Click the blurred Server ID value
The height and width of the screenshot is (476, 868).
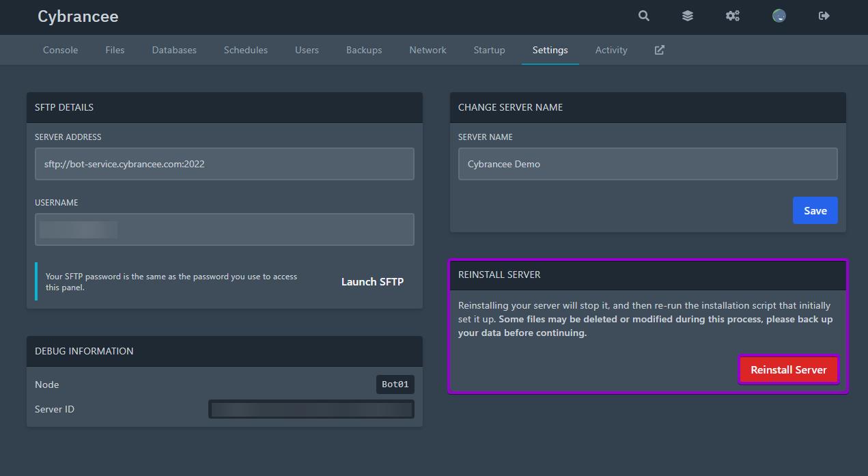311,409
